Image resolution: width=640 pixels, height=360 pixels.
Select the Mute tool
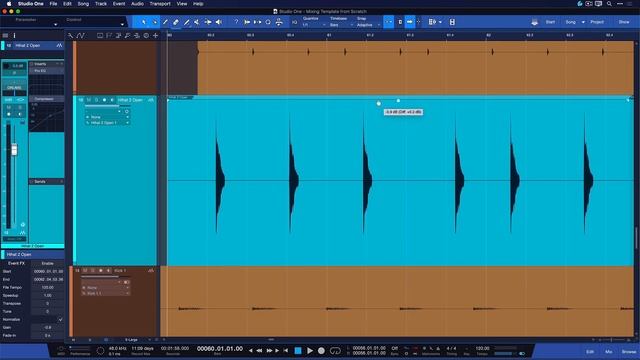(197, 22)
